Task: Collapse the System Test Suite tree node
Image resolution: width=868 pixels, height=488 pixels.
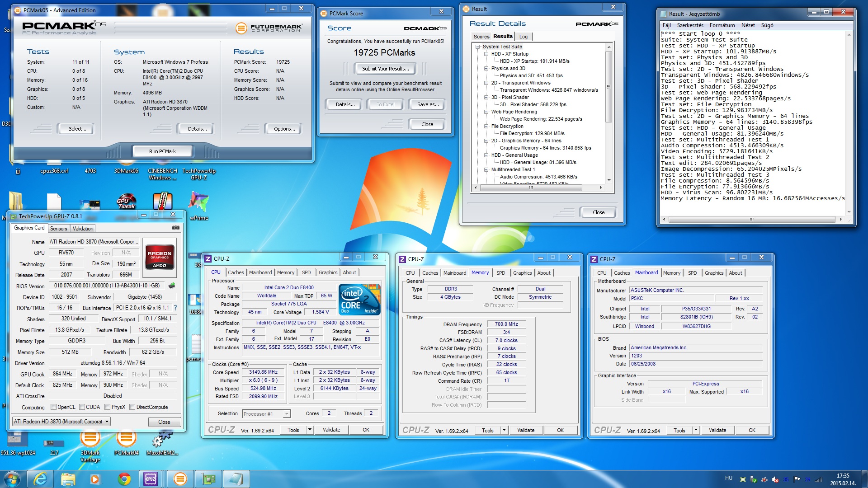Action: click(x=477, y=47)
